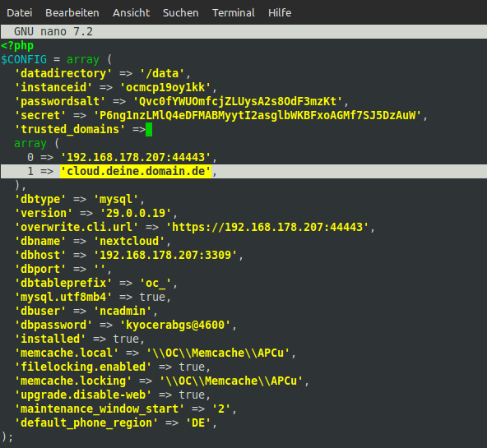Screen dimensions: 487x448
Task: Click the 'datadirectory' key
Action: [63, 73]
